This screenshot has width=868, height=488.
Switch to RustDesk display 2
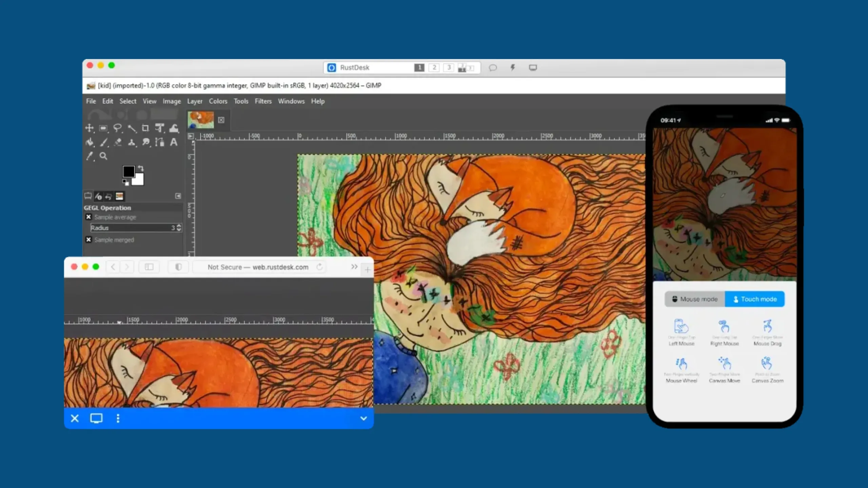pyautogui.click(x=434, y=67)
